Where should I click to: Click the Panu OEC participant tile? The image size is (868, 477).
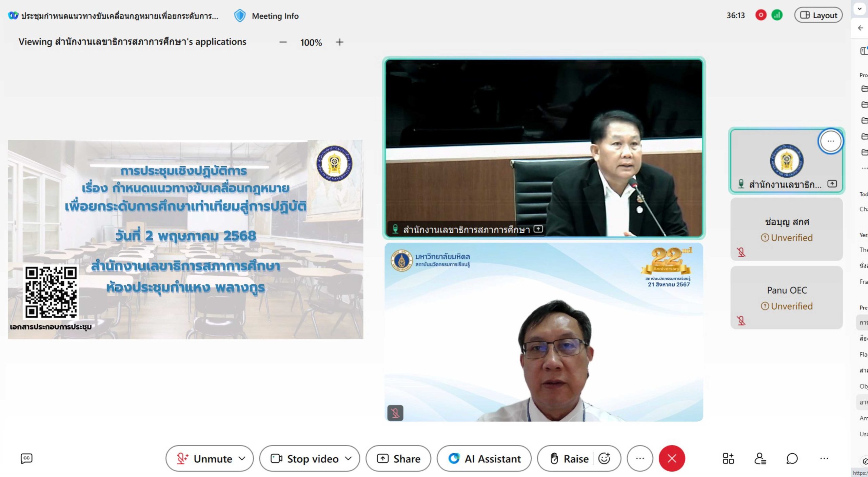786,297
